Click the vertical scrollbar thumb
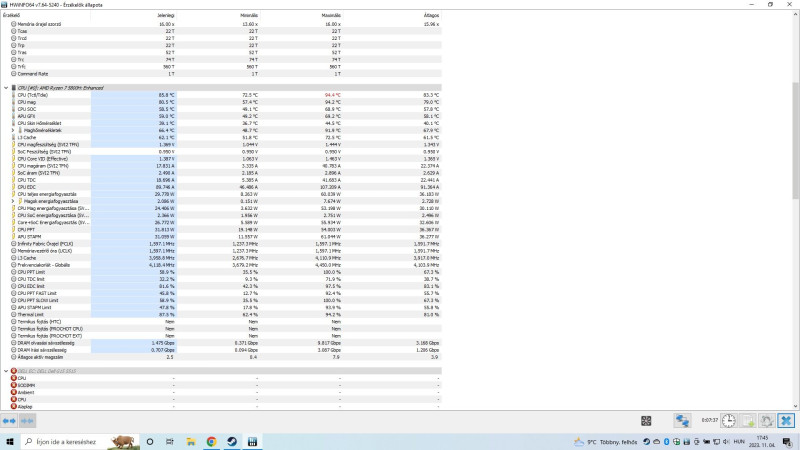Viewport: 800px width, 450px height. pyautogui.click(x=795, y=141)
